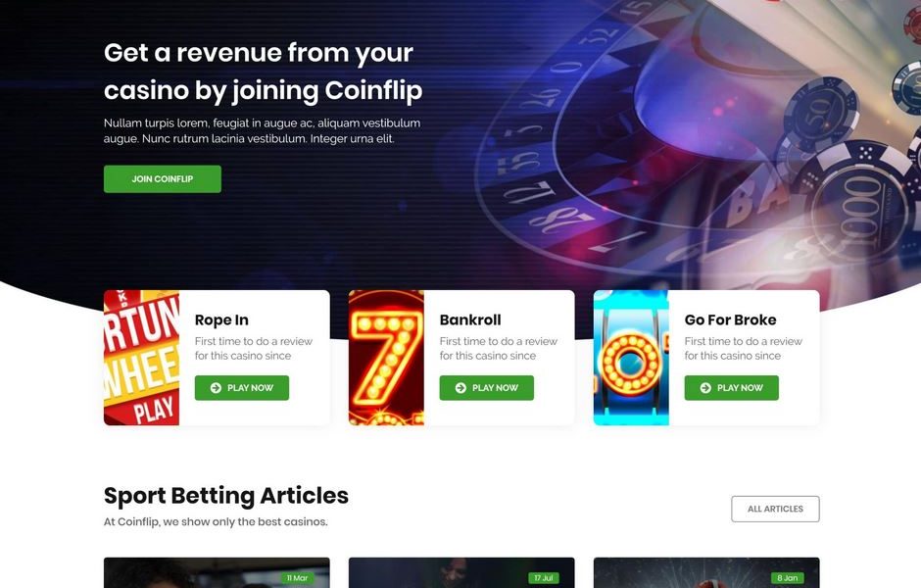Click the Join Coinflip button
The image size is (921, 588).
tap(163, 178)
